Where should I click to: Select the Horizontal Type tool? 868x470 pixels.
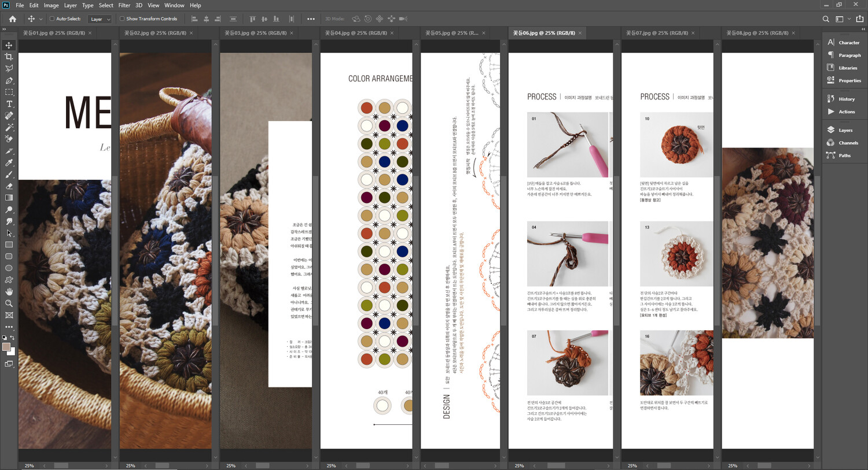click(9, 104)
